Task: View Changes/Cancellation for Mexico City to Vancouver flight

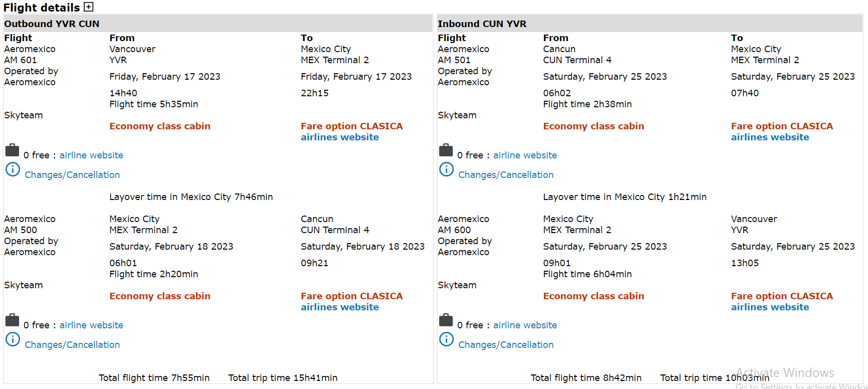Action: tap(506, 345)
